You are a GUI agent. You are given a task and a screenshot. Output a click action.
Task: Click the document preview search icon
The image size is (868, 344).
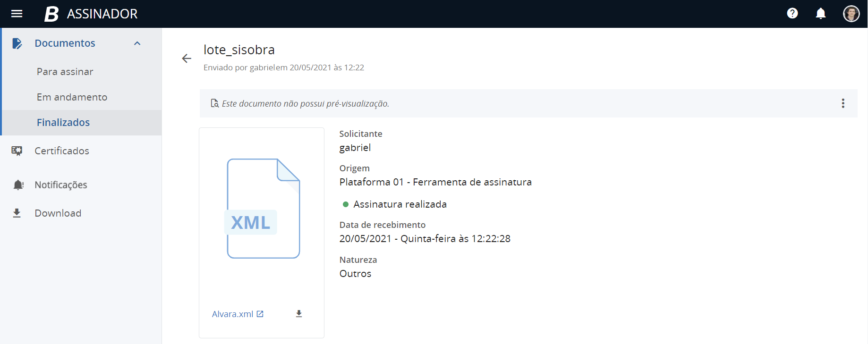[x=214, y=103]
